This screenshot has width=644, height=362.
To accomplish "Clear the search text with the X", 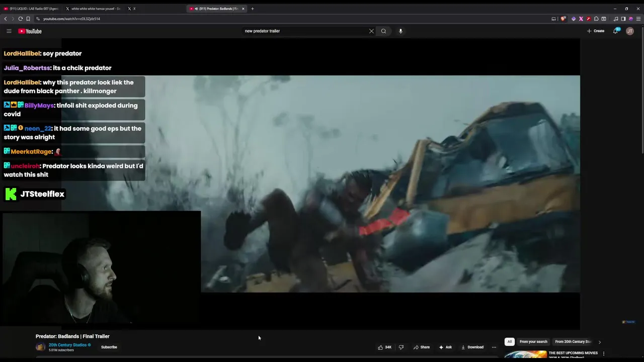I will tap(371, 31).
